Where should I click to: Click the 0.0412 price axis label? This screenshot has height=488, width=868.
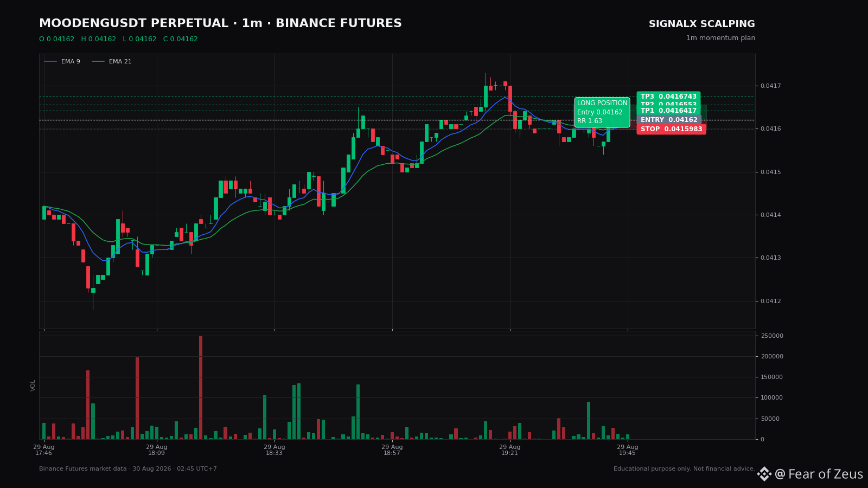click(770, 301)
